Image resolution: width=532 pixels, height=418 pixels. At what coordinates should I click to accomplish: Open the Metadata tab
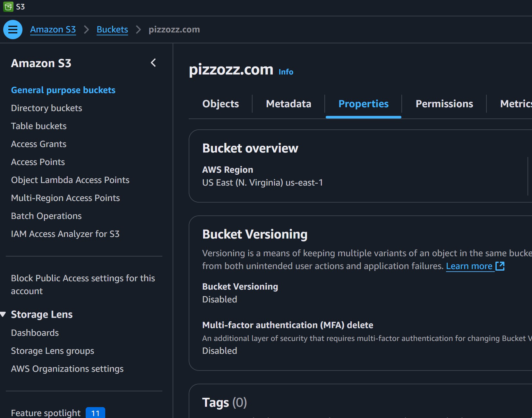point(288,104)
